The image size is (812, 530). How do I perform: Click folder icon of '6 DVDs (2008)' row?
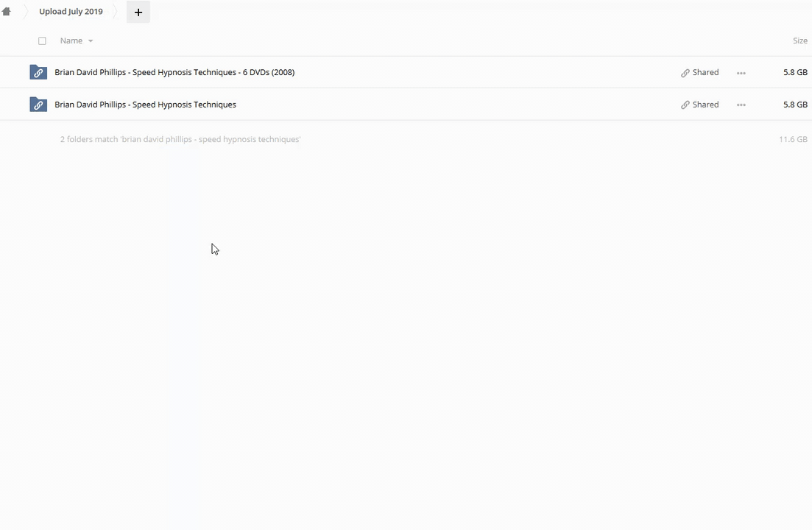tap(38, 72)
